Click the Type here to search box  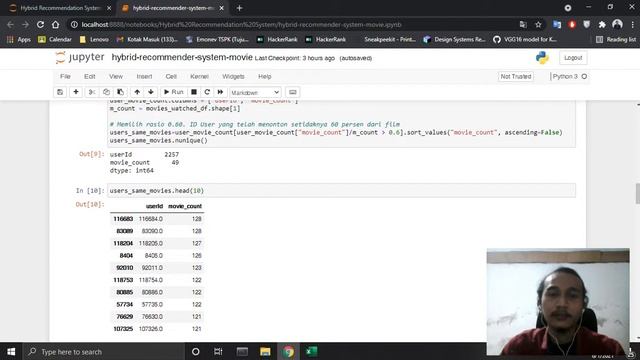pos(103,351)
